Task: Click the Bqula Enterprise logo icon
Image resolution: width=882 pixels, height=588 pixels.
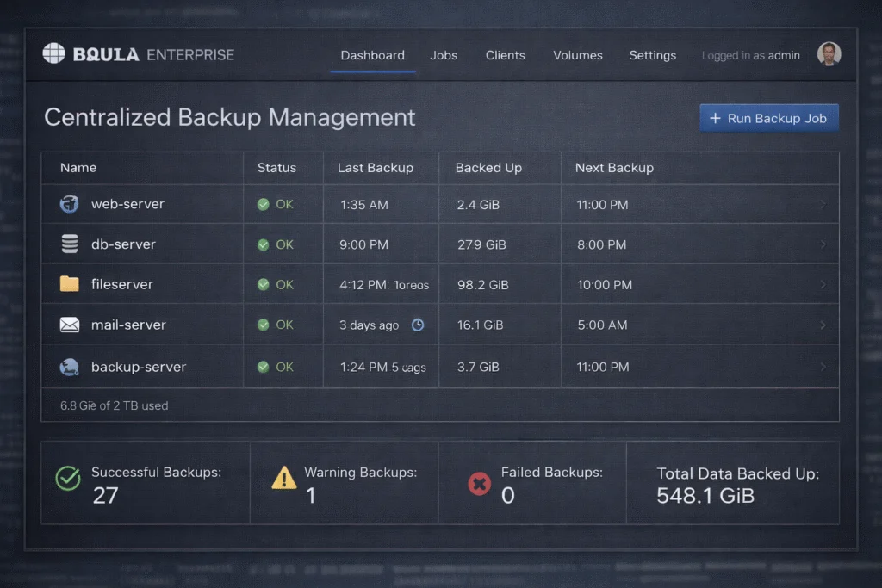Action: (x=53, y=53)
